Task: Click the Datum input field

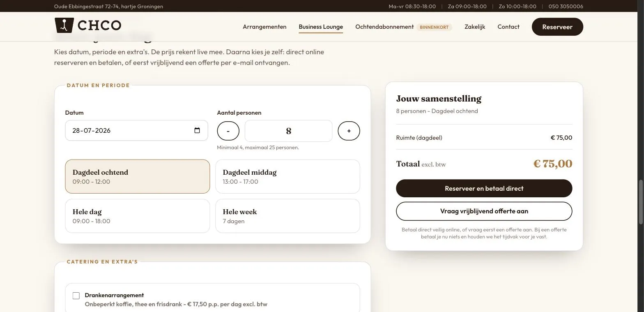Action: point(136,130)
